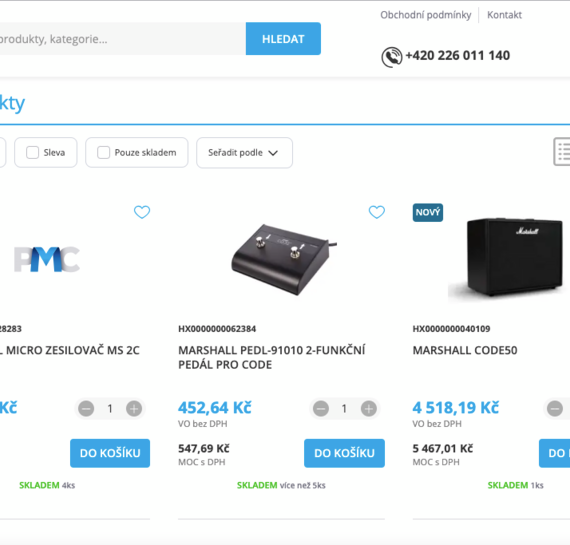Expand the Seřadit podle dropdown
This screenshot has width=570, height=545.
coord(244,153)
